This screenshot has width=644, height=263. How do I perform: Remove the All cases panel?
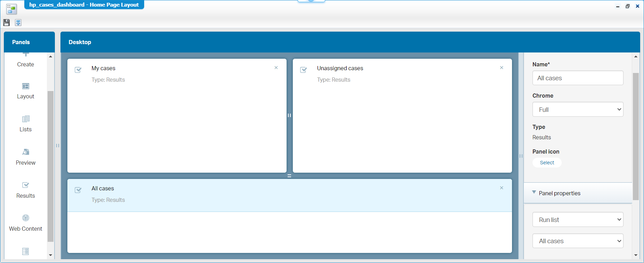(x=502, y=188)
